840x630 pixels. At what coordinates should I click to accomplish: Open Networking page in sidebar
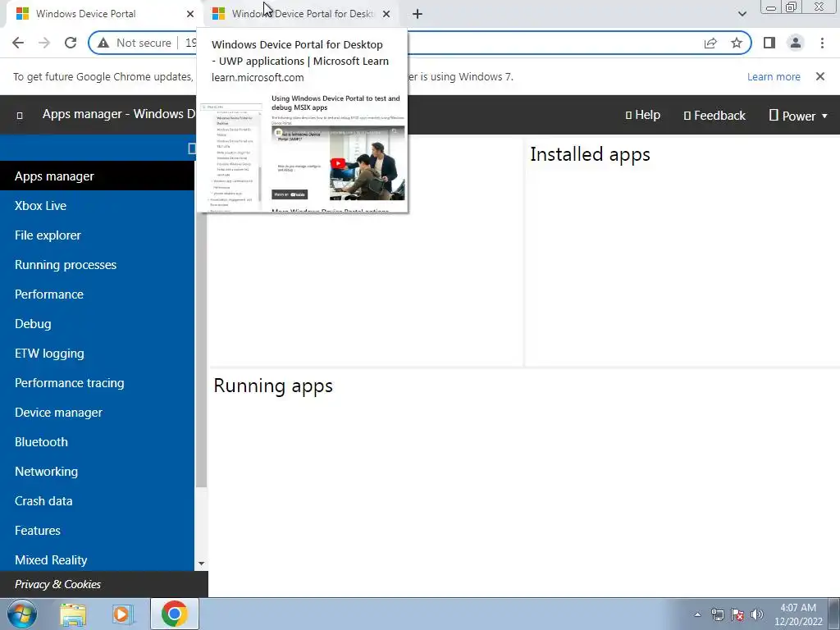coord(97,472)
